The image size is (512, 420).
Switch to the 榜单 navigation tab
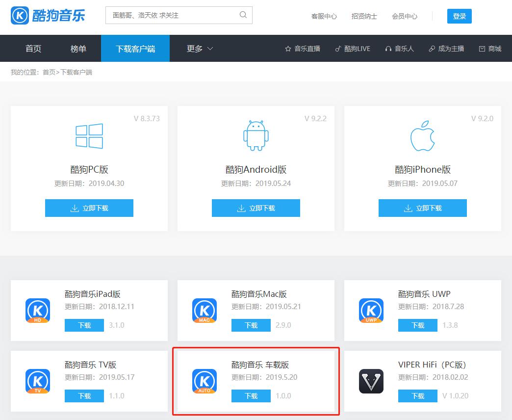[x=78, y=48]
